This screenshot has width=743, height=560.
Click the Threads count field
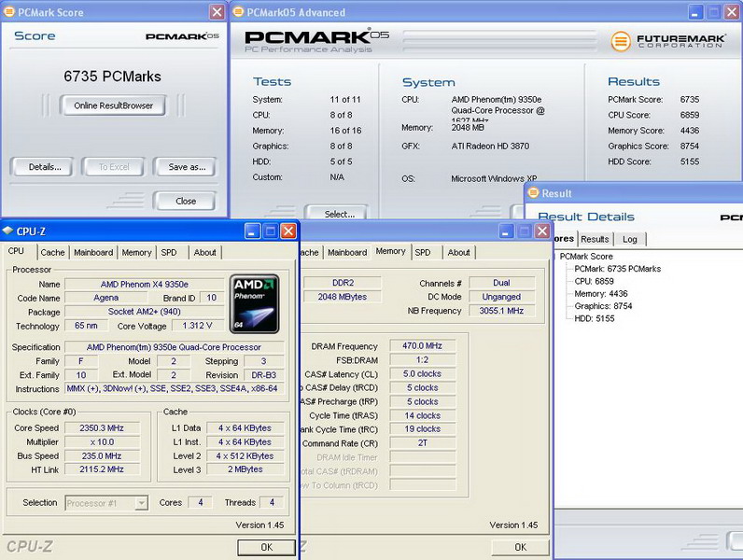click(272, 503)
